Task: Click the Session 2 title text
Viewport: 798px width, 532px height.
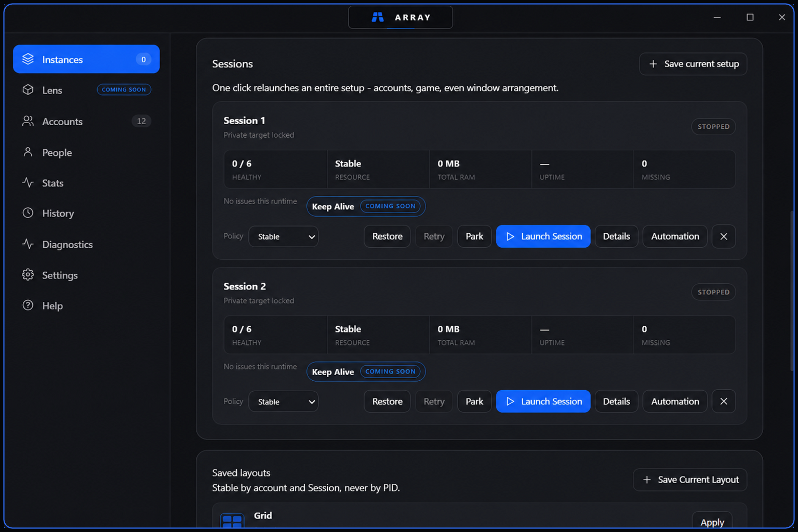Action: tap(245, 286)
